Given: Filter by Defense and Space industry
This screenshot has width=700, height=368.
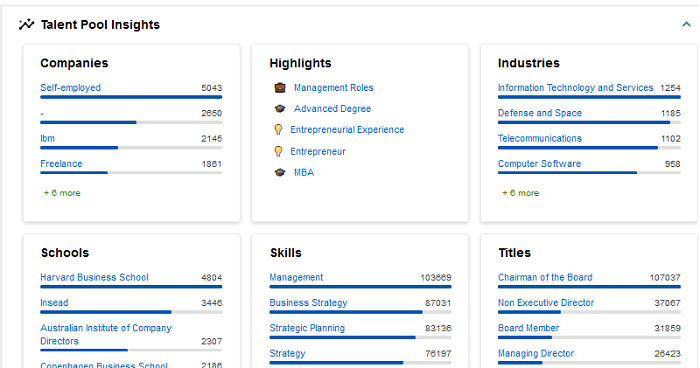Looking at the screenshot, I should tap(540, 113).
